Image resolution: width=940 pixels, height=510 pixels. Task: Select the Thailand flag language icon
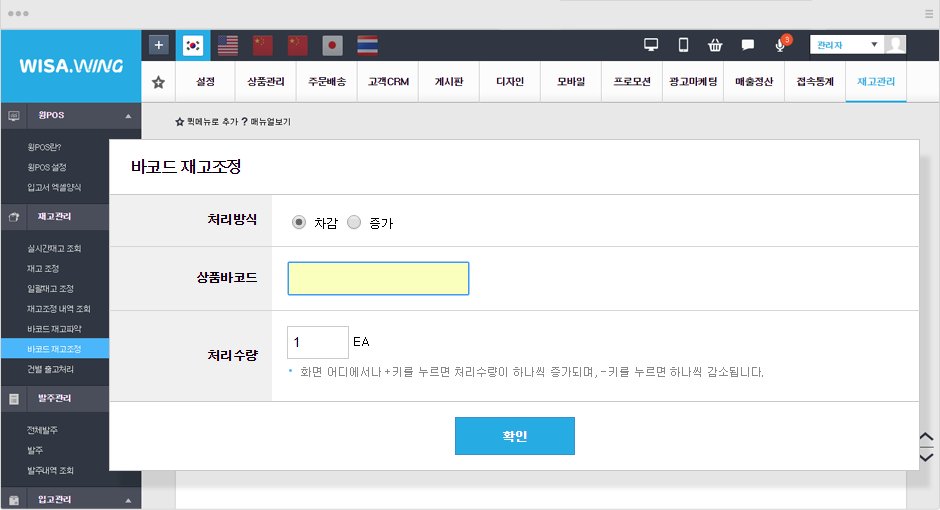367,46
